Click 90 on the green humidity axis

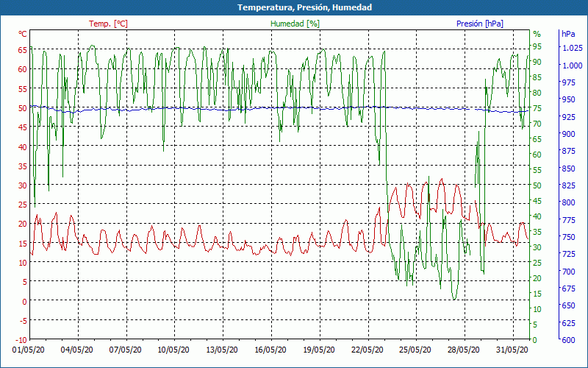tap(537, 62)
